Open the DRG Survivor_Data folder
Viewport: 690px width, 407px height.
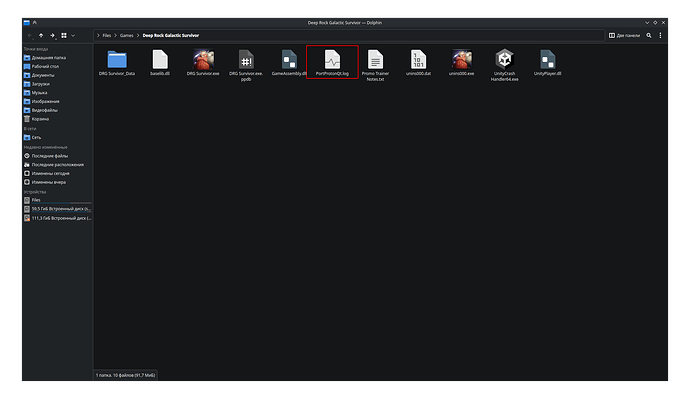click(x=117, y=60)
